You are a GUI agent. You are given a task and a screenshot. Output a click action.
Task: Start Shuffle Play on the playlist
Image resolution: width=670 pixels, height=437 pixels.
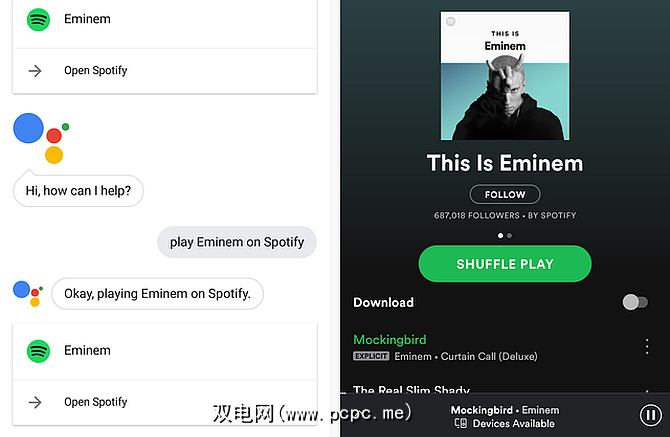505,264
